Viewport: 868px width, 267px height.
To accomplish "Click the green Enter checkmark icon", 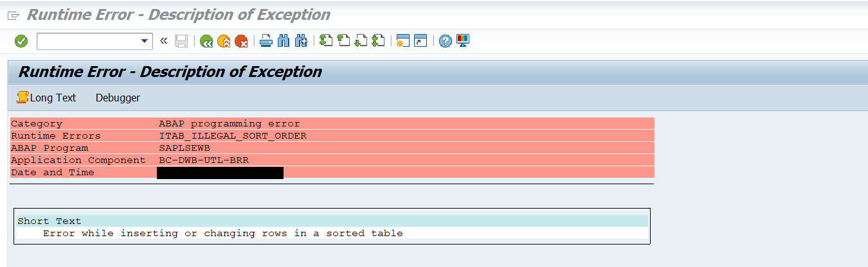I will pos(21,41).
